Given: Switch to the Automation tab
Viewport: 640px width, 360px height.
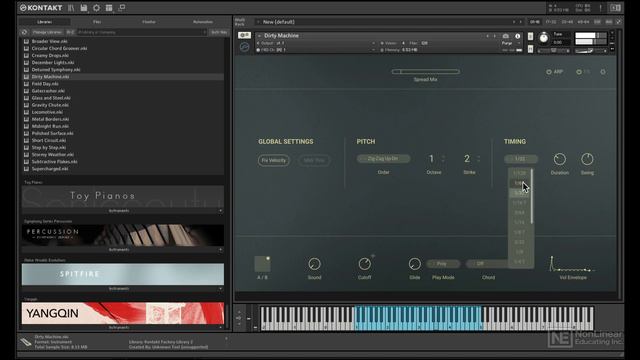Looking at the screenshot, I should pyautogui.click(x=203, y=22).
